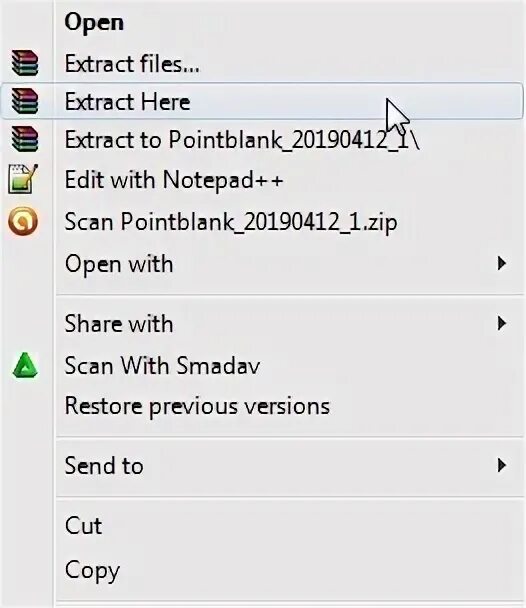Click the orange antivirus scan icon
The width and height of the screenshot is (526, 608).
point(23,221)
